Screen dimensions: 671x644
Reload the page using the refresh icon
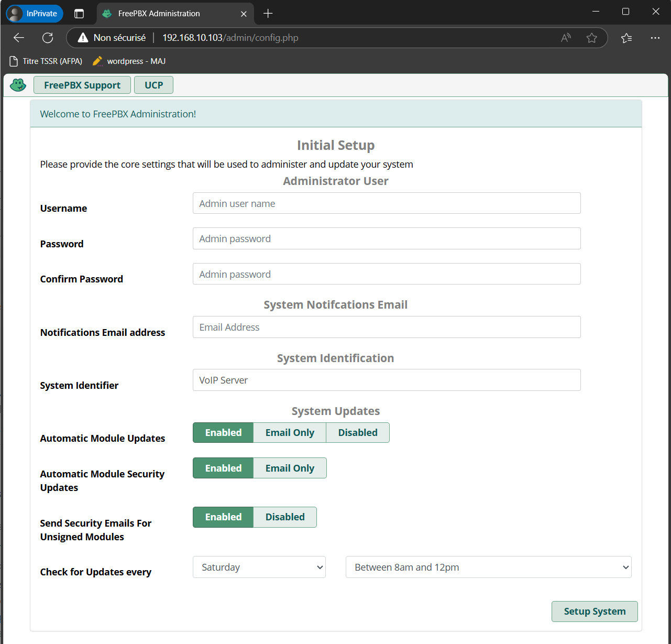point(48,38)
